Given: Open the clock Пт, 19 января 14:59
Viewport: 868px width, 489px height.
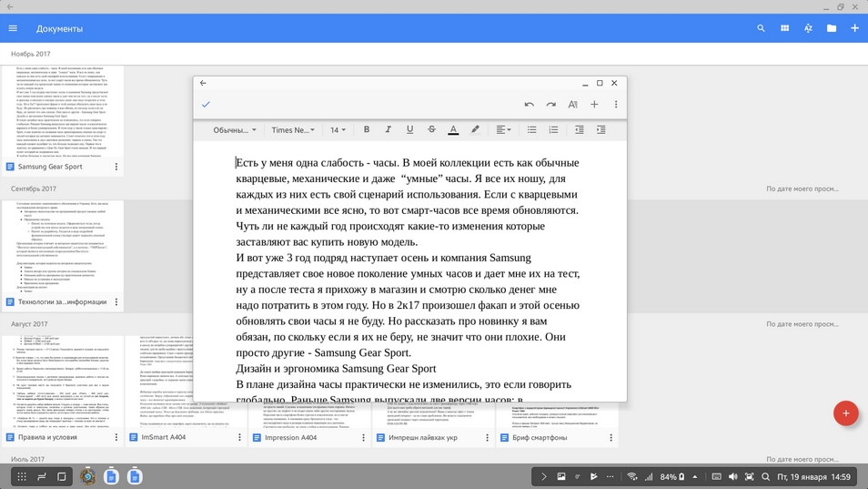Looking at the screenshot, I should pos(813,476).
